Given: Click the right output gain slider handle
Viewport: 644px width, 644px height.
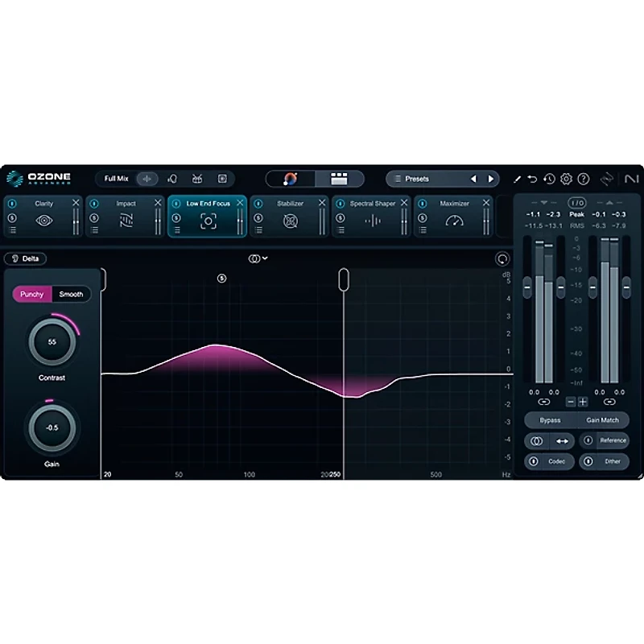Looking at the screenshot, I should [x=626, y=287].
